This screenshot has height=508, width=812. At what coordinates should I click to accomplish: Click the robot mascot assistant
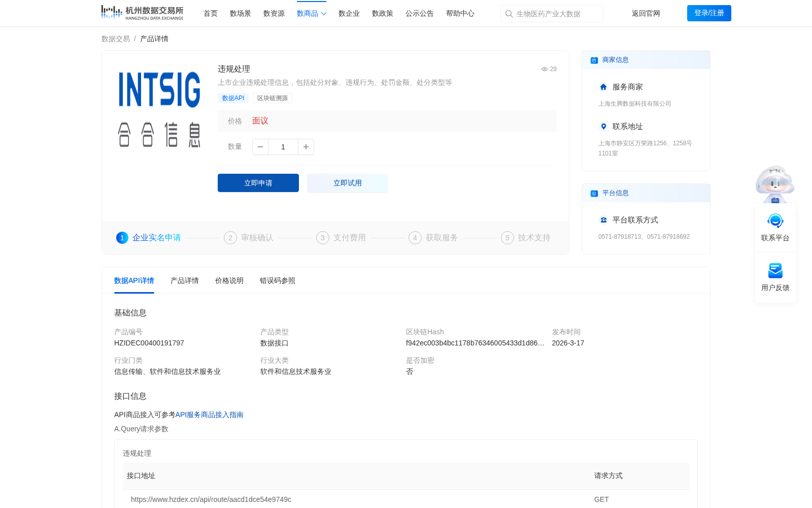(775, 184)
